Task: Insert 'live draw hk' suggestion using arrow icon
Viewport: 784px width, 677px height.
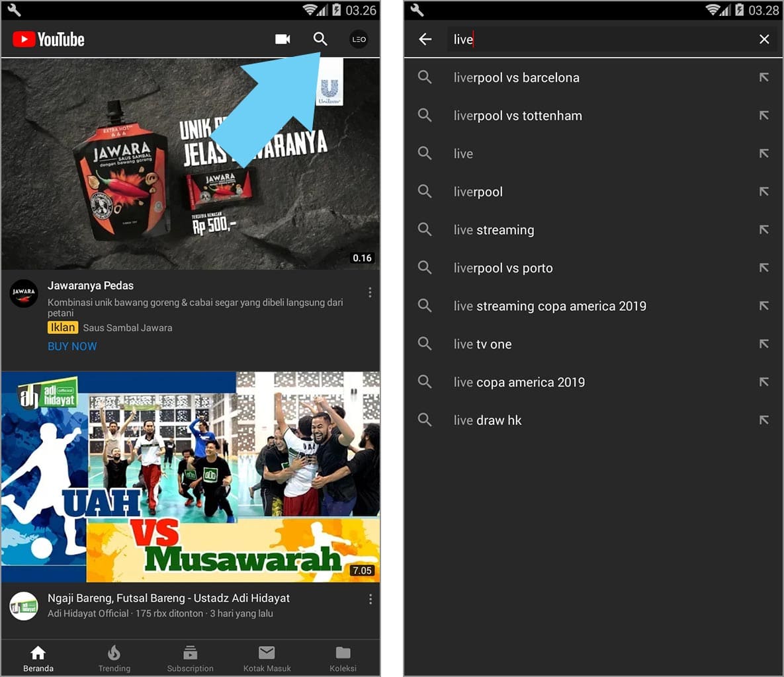Action: coord(763,420)
